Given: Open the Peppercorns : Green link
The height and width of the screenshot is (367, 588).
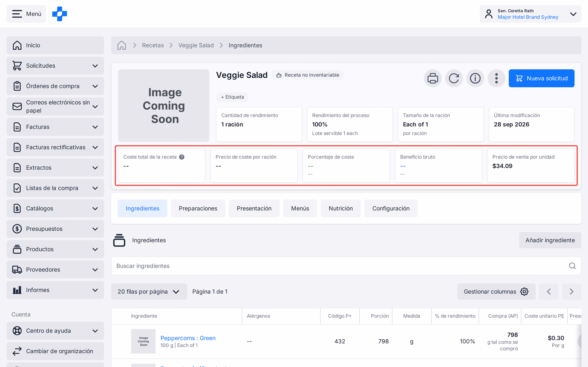Looking at the screenshot, I should [x=188, y=338].
